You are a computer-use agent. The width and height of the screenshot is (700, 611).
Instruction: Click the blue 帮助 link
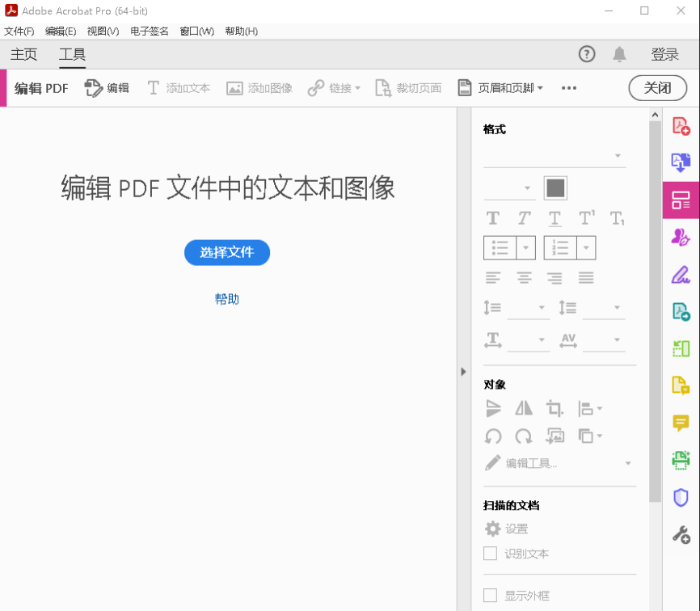(227, 298)
